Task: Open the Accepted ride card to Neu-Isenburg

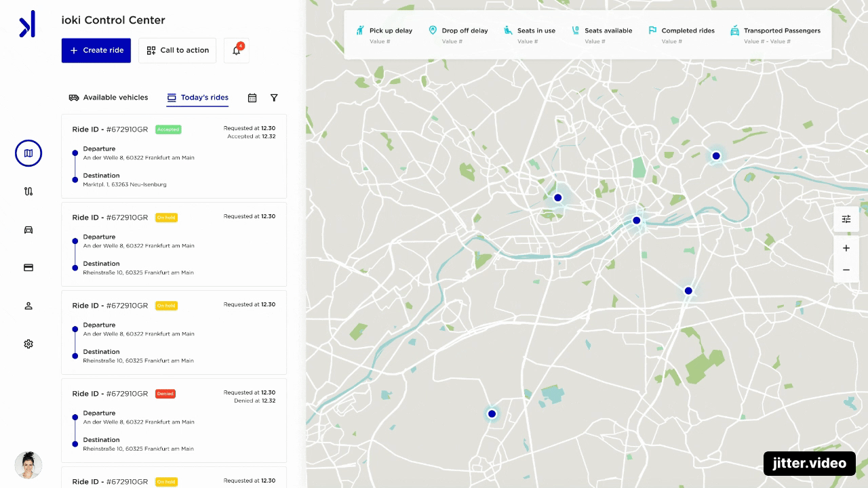Action: [174, 157]
